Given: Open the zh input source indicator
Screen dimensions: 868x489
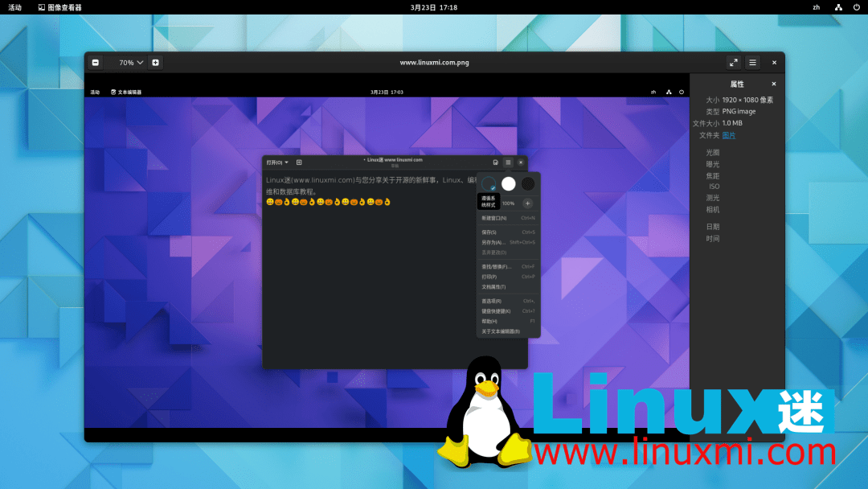Looking at the screenshot, I should (x=816, y=7).
